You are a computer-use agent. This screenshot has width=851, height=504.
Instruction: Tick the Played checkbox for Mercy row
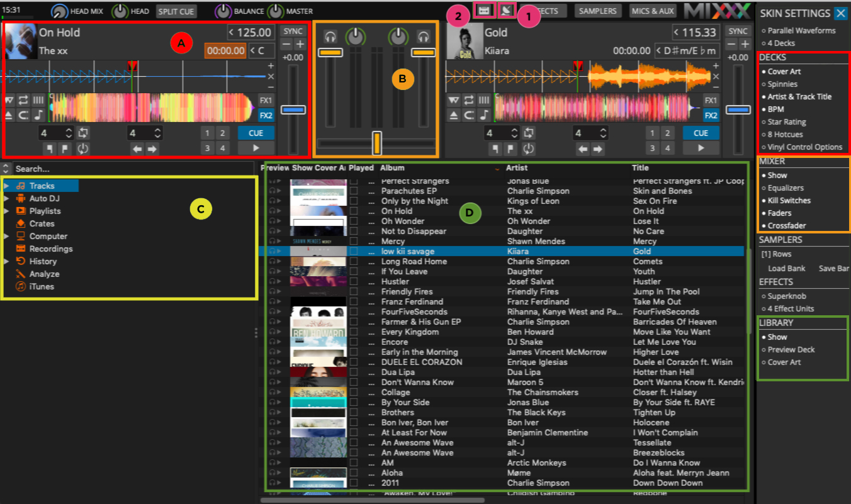pyautogui.click(x=354, y=242)
